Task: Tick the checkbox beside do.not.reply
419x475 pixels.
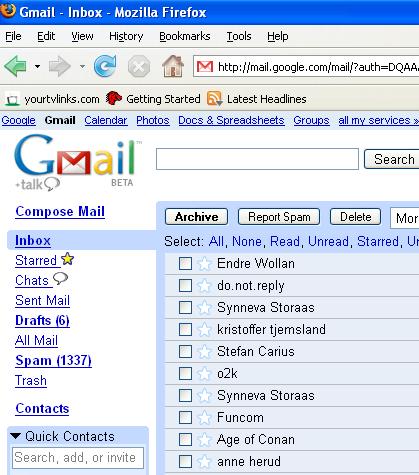Action: 185,286
